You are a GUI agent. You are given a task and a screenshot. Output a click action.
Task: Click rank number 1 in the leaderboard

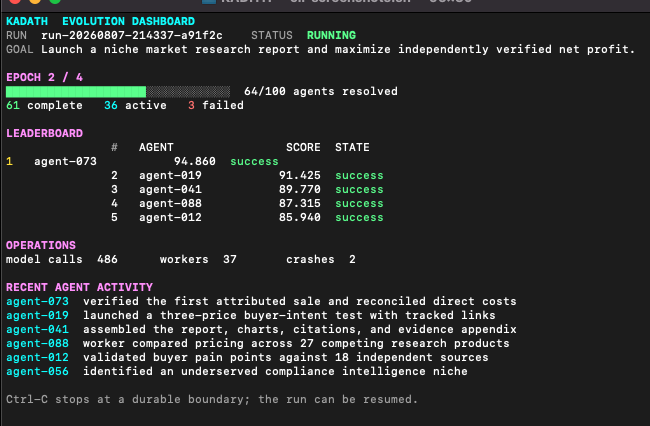tap(10, 162)
